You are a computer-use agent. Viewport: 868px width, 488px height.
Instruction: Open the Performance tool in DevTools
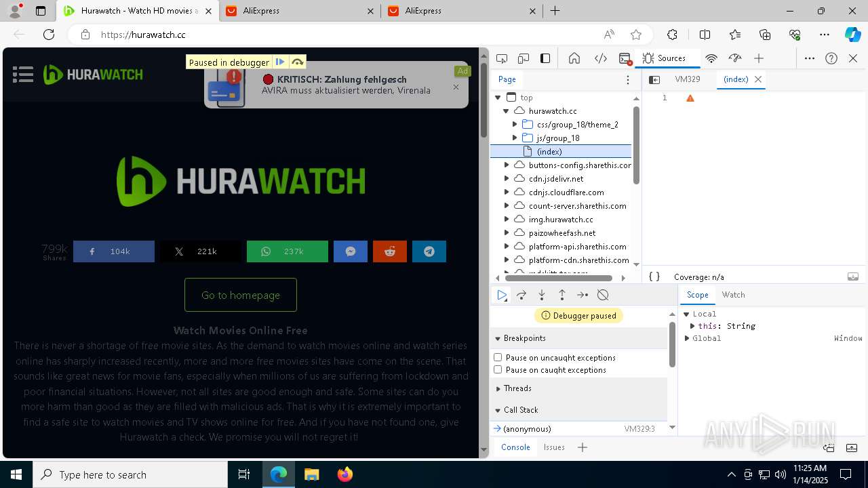click(x=735, y=58)
